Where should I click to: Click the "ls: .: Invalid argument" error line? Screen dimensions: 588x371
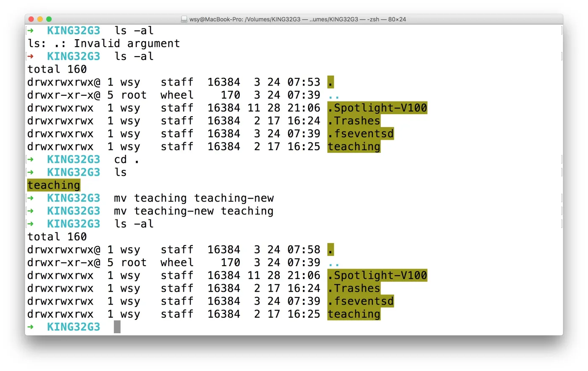click(x=104, y=44)
